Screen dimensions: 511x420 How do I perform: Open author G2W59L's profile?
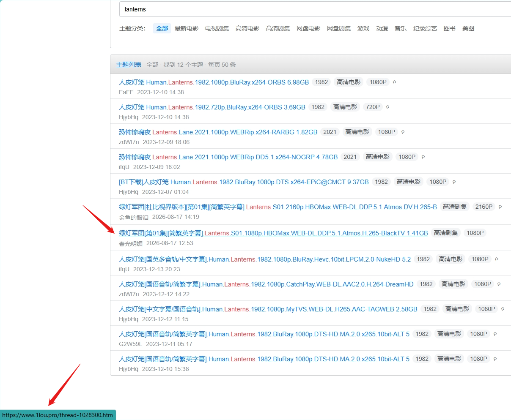click(131, 344)
